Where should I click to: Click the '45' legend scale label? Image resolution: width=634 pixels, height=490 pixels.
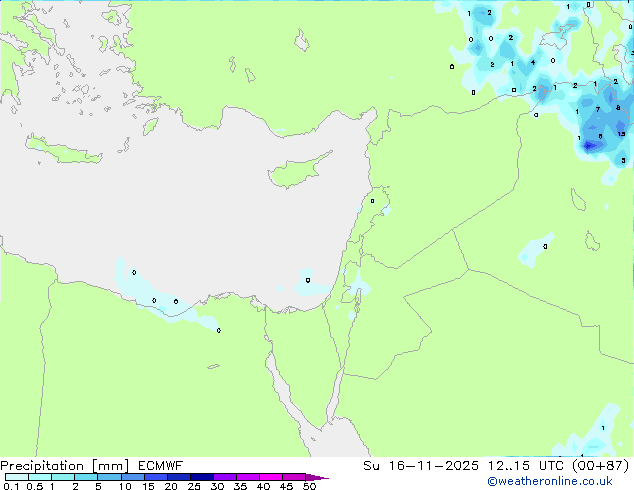(x=286, y=486)
